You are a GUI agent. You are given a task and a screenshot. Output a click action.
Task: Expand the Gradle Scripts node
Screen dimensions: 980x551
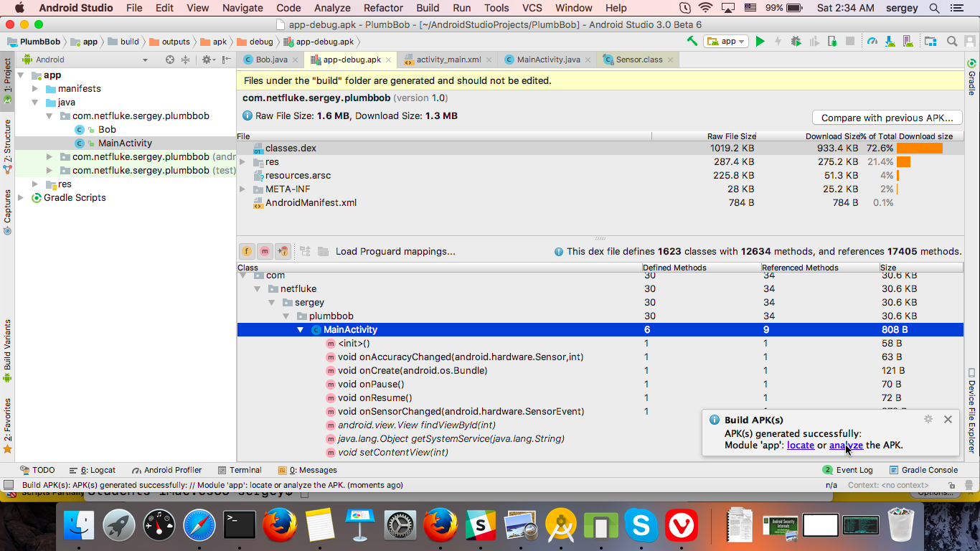coord(21,197)
